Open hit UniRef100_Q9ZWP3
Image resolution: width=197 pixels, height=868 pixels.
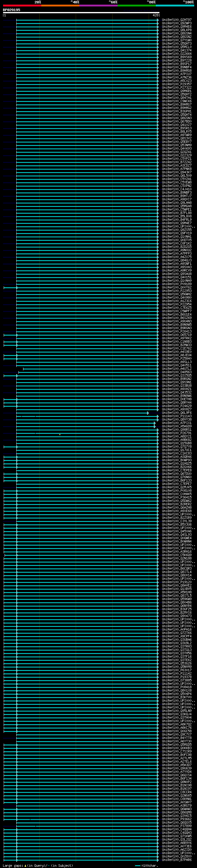(177, 23)
